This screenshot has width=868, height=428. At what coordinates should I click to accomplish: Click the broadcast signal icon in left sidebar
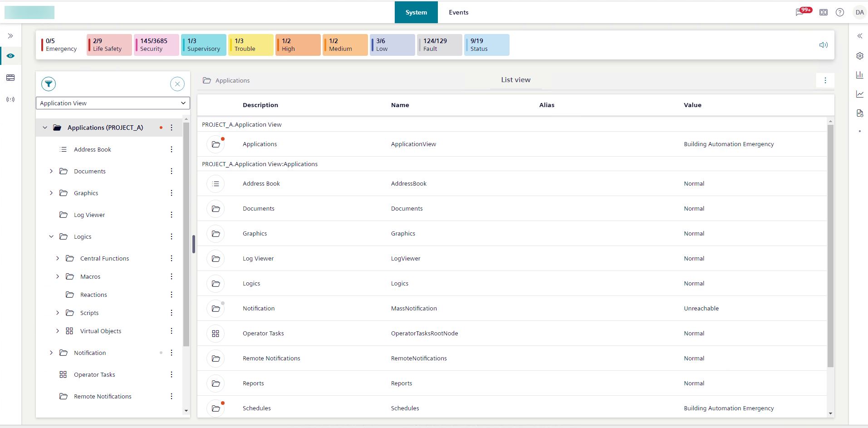[x=10, y=99]
